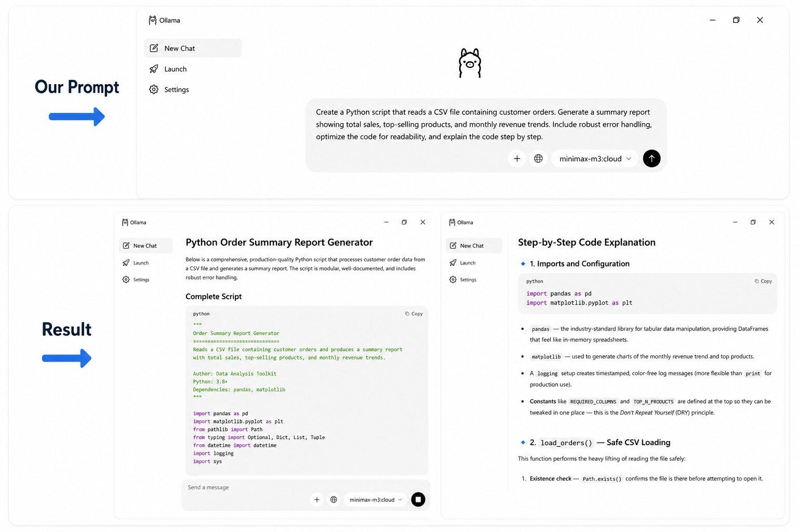Click the plus attach button in top prompt box

click(517, 158)
